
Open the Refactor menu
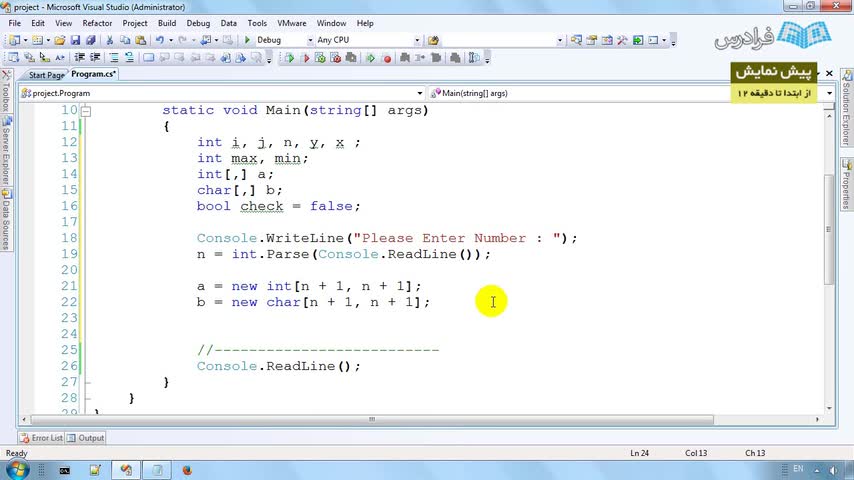click(x=97, y=23)
